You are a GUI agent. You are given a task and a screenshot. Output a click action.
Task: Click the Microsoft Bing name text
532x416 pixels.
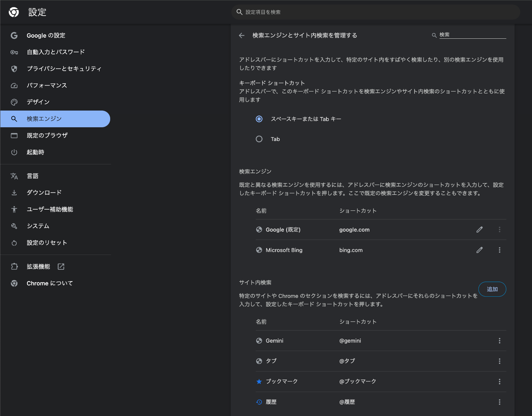pos(284,250)
